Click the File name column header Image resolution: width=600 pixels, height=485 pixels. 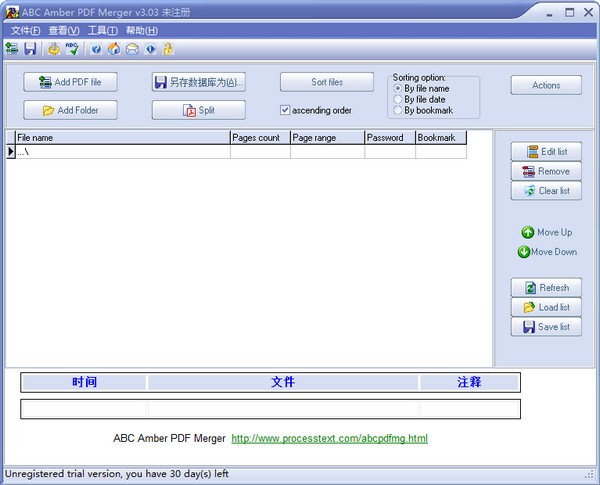coord(122,137)
